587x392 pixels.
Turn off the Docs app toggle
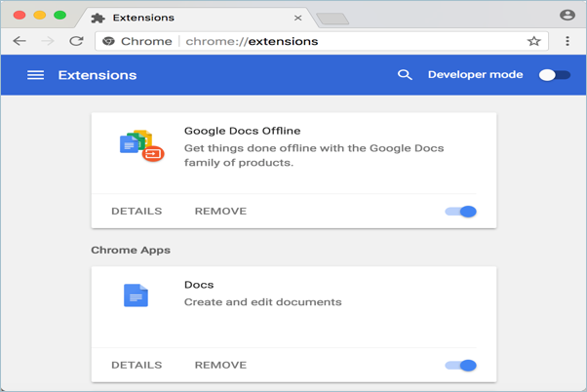point(461,366)
